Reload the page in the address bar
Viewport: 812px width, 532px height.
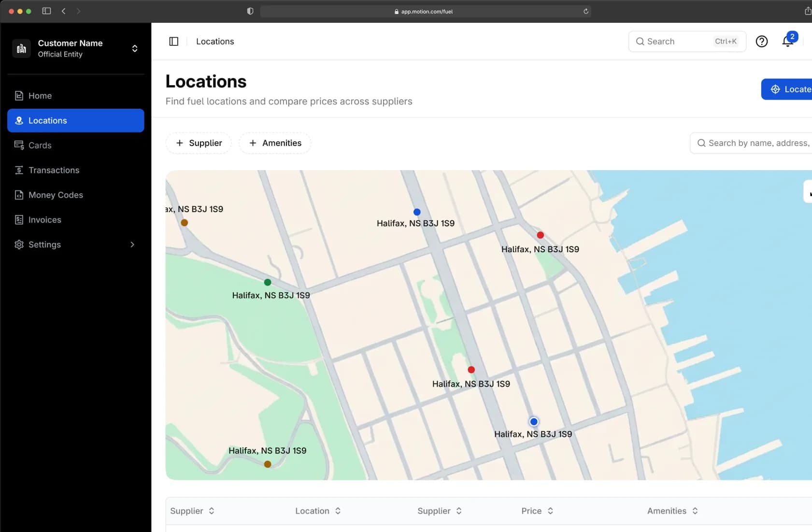[x=585, y=11]
